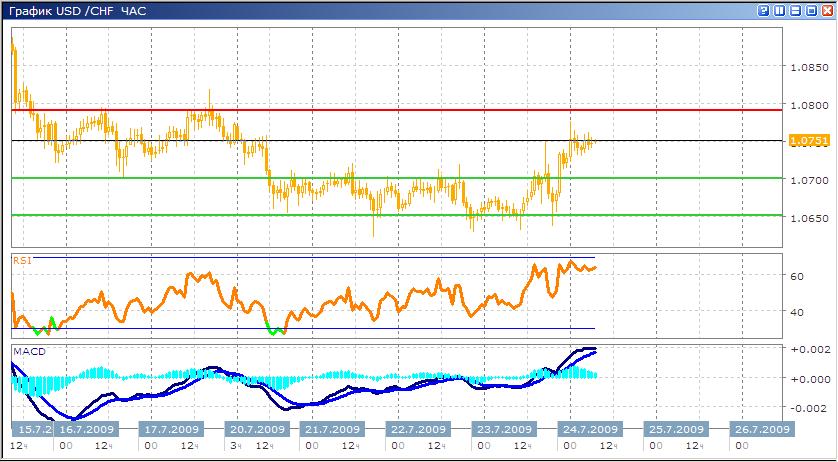838x462 pixels.
Task: Select the 17.7.2009 date marker
Action: [172, 429]
